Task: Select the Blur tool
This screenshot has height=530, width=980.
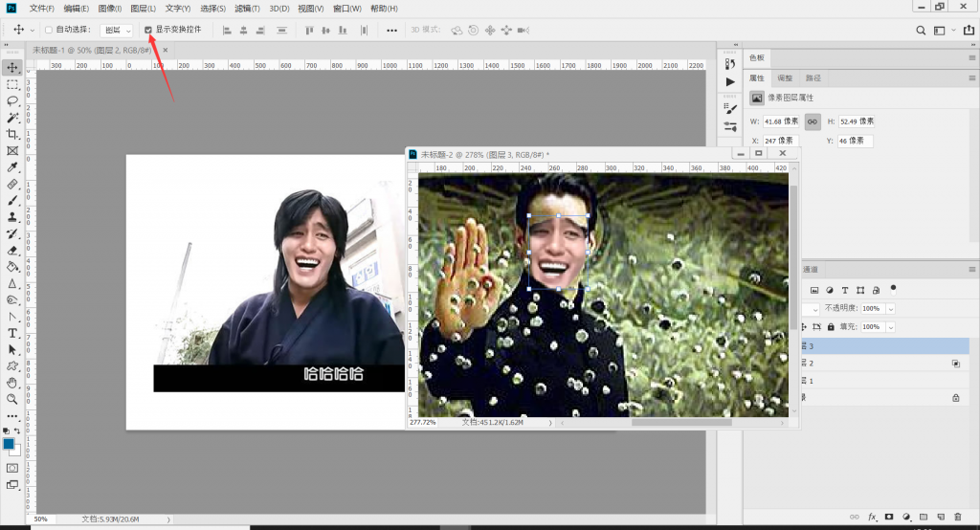Action: [x=12, y=284]
